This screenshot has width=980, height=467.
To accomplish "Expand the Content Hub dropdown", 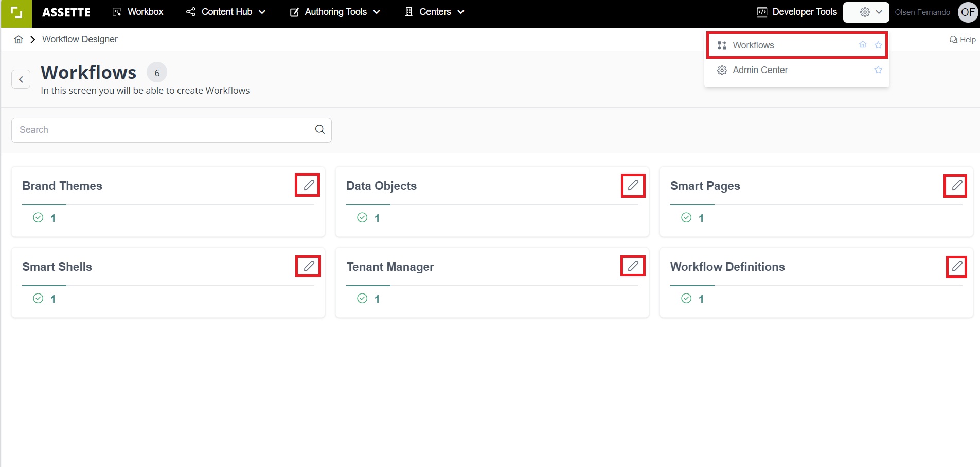I will click(x=225, y=11).
